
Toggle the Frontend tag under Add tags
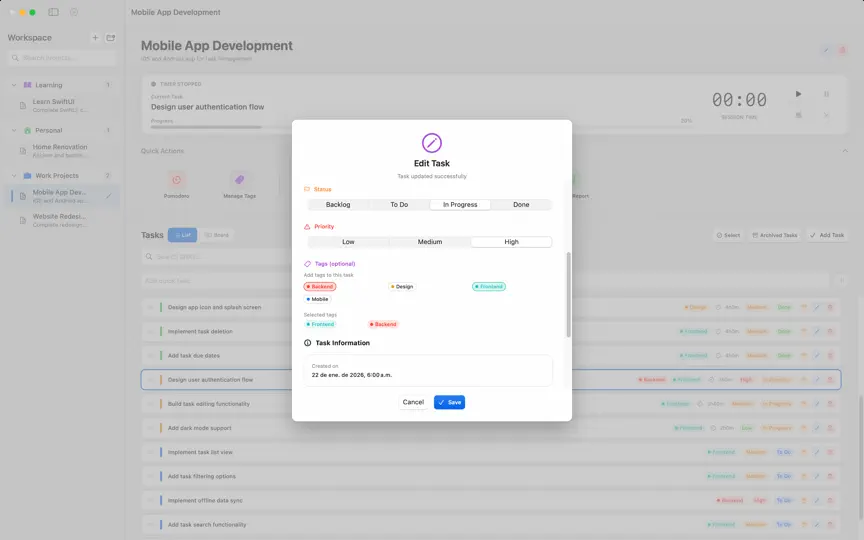click(x=489, y=287)
